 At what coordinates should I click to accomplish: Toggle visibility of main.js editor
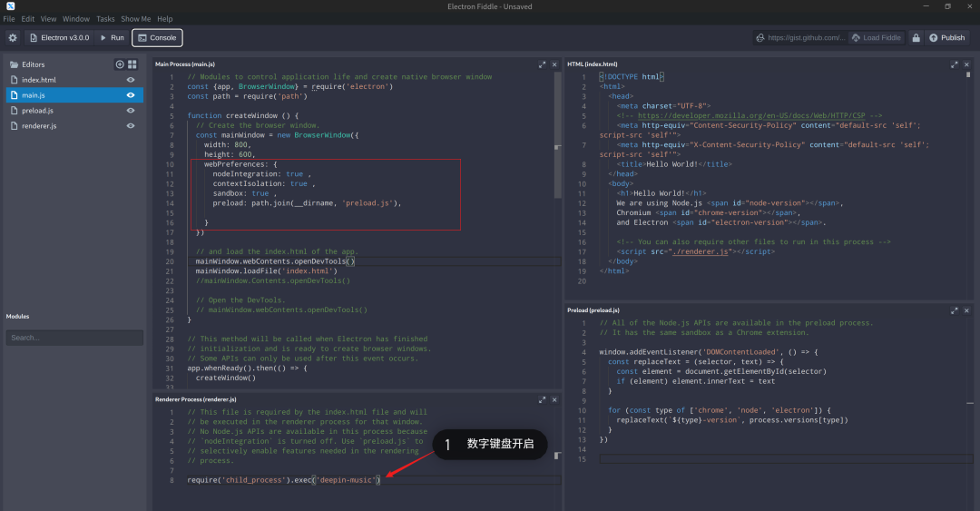coord(131,95)
